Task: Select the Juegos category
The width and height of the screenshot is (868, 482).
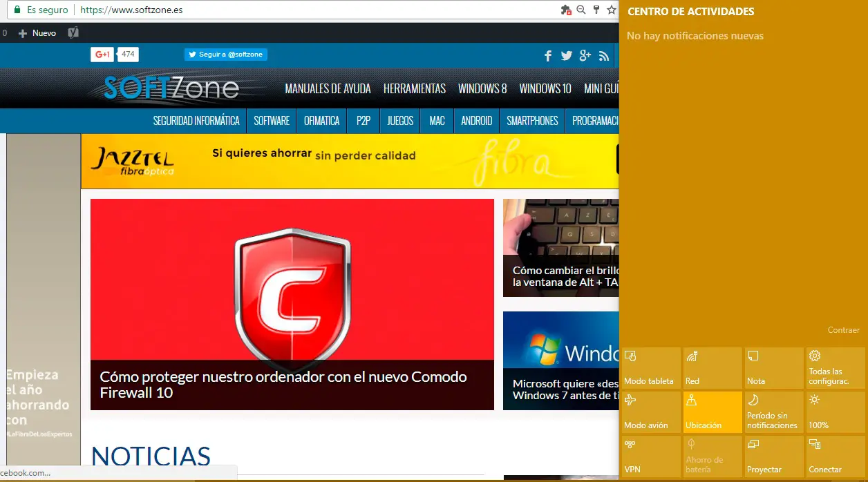Action: click(x=400, y=121)
